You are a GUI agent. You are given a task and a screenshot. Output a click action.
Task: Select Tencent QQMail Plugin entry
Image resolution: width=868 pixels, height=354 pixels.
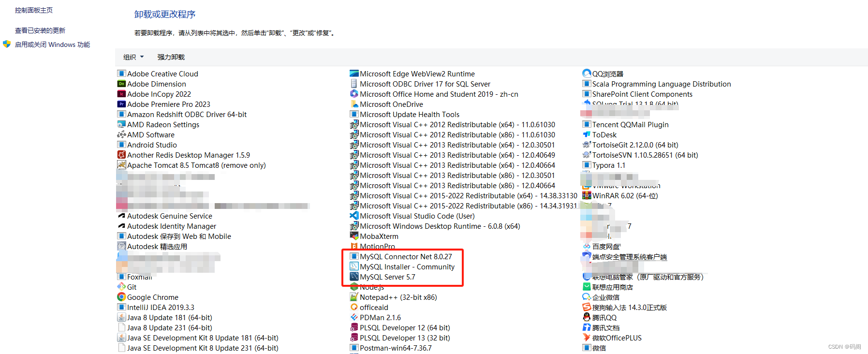coord(626,124)
